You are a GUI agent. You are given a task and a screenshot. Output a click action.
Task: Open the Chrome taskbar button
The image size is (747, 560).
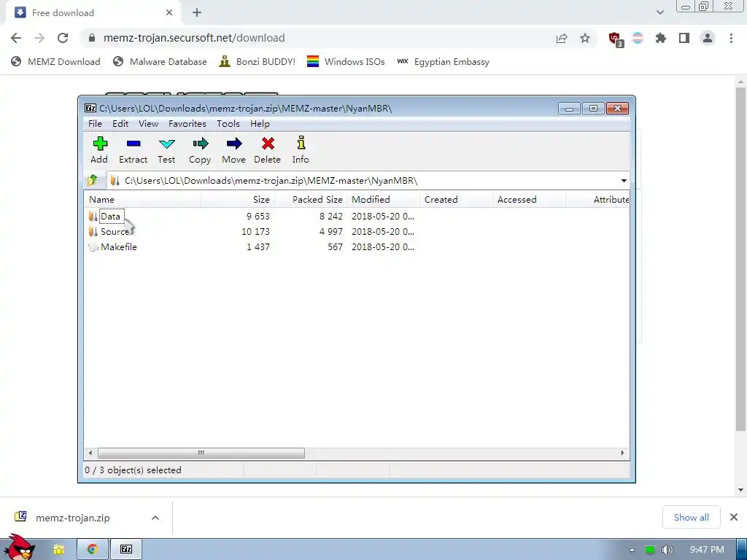(x=93, y=549)
